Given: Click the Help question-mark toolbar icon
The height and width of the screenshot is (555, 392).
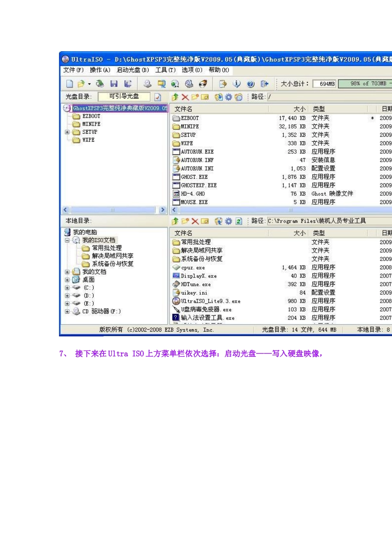Looking at the screenshot, I should tap(250, 84).
